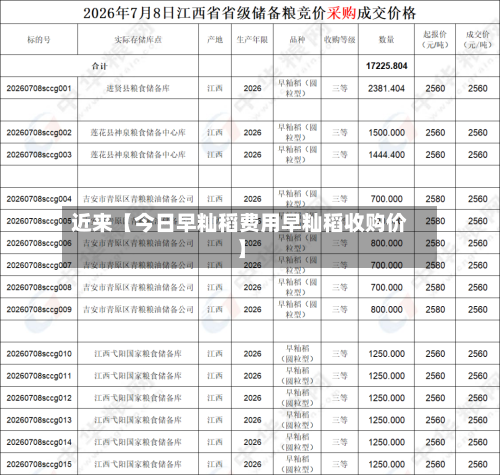Select the 数量 column header
The width and height of the screenshot is (500, 475).
[387, 40]
